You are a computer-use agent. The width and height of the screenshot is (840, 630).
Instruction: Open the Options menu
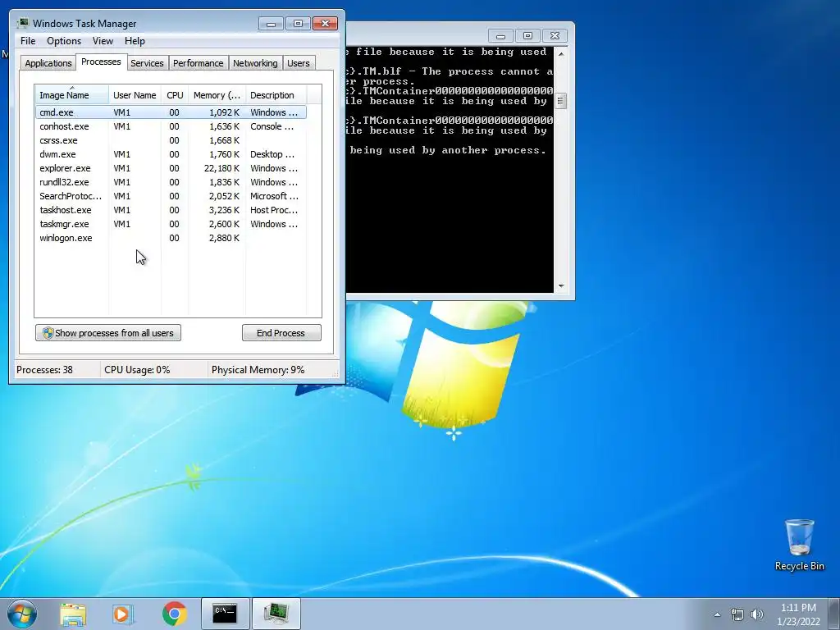[64, 41]
